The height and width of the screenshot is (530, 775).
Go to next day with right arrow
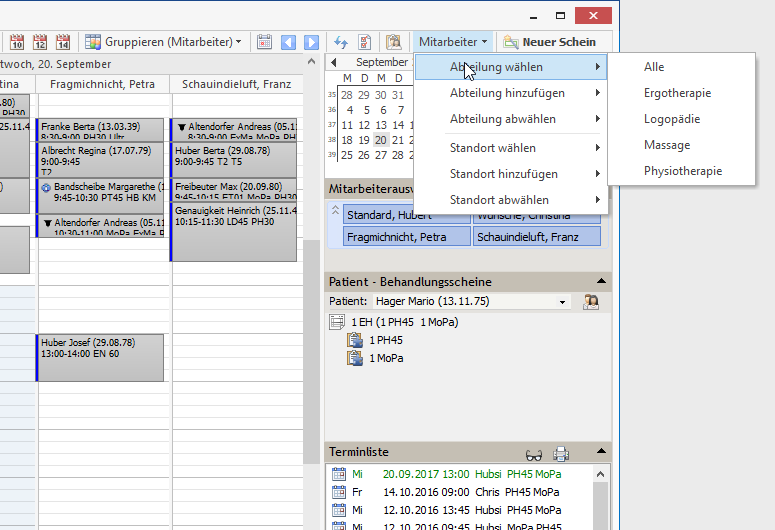(311, 42)
